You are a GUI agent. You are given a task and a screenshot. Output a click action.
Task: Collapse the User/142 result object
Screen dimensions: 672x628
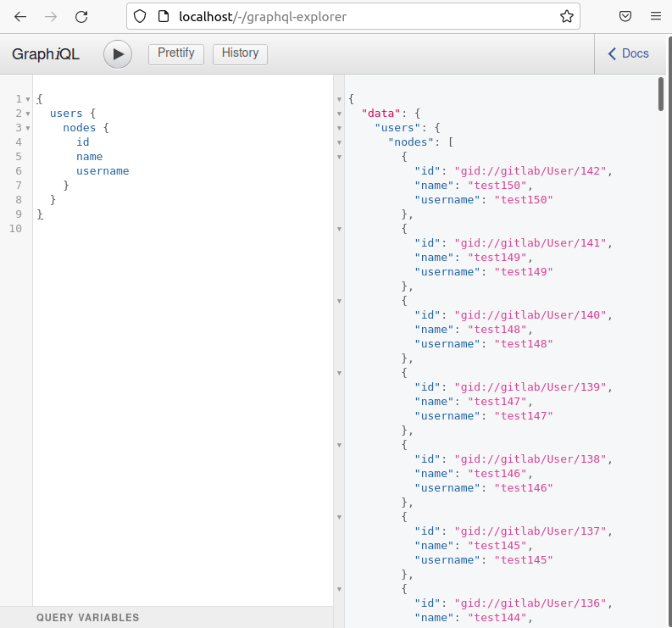coord(340,157)
